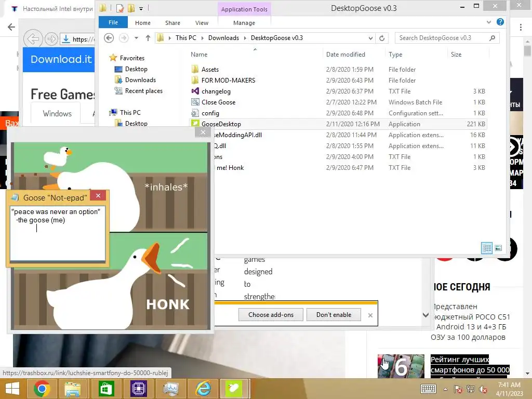Click Properties icon in Quick Access Toolbar

tap(120, 8)
